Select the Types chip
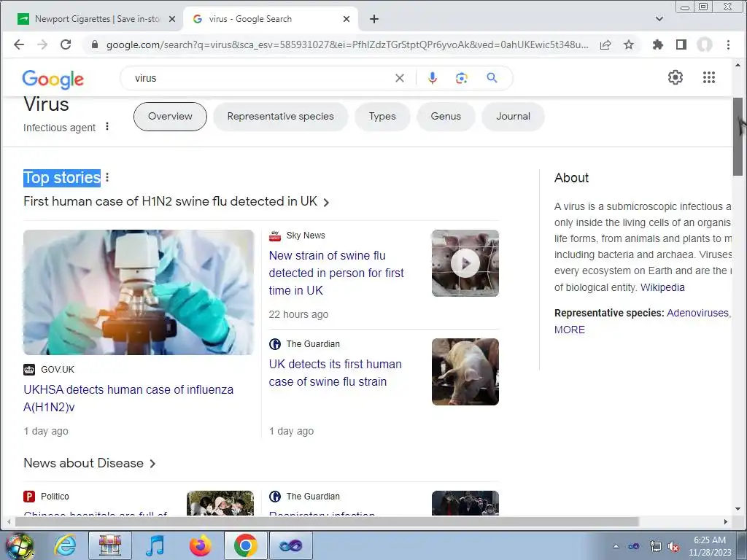The width and height of the screenshot is (747, 560). click(x=382, y=116)
